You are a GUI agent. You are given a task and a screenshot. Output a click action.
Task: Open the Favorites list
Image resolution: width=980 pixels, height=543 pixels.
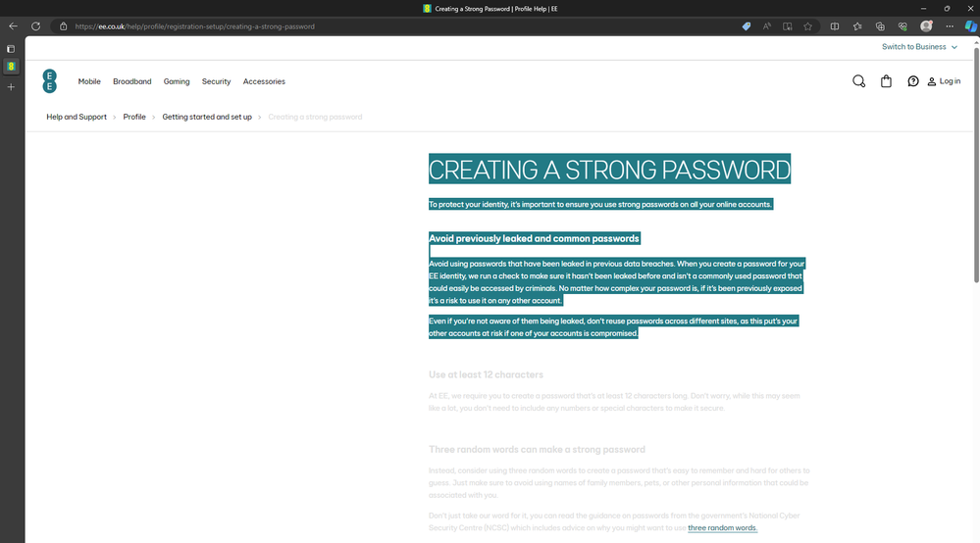coord(857,26)
